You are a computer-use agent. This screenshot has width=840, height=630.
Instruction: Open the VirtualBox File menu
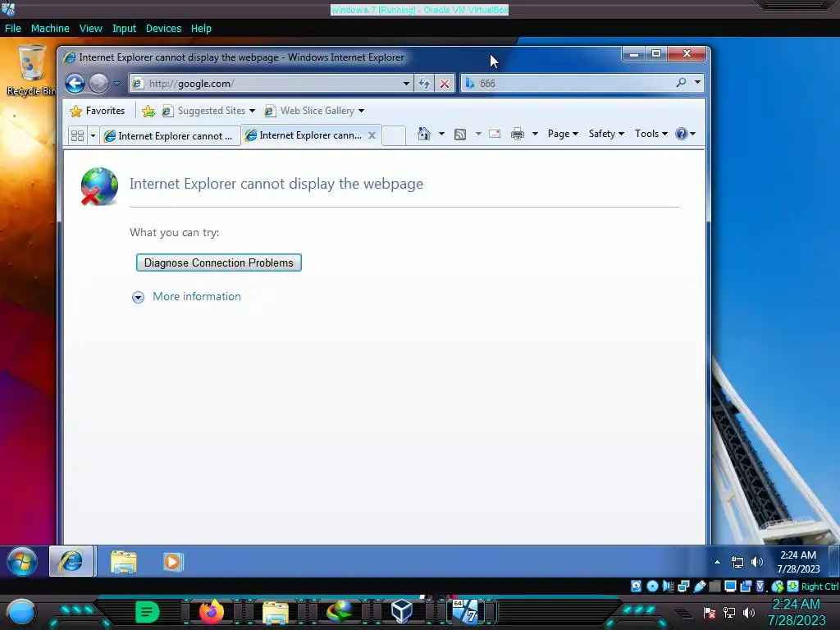tap(13, 29)
